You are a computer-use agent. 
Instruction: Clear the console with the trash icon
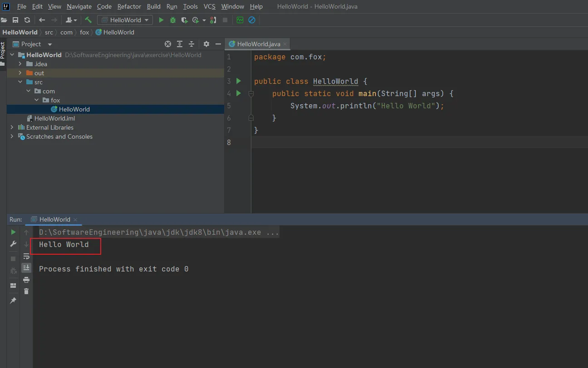pos(26,291)
